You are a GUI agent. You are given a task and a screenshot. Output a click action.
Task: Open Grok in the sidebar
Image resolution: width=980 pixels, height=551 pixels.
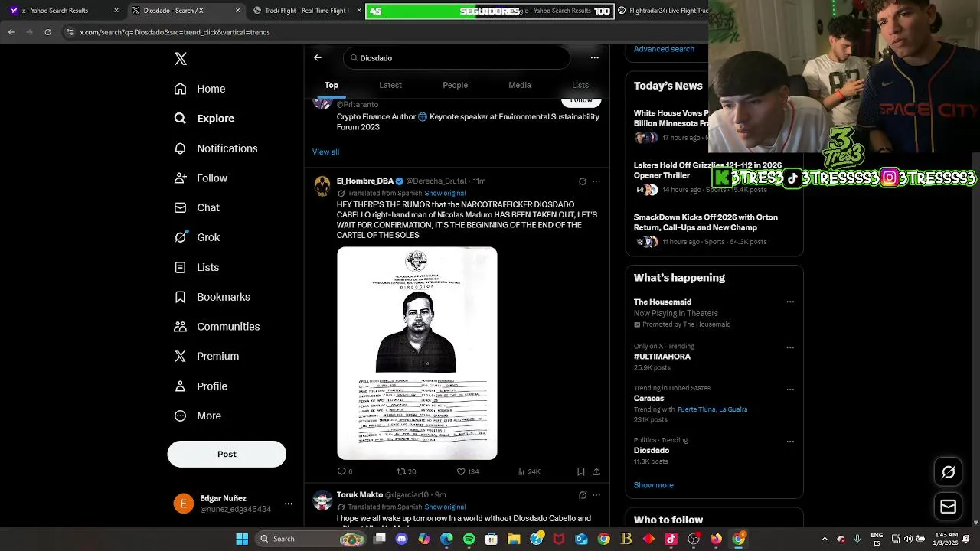pos(197,237)
